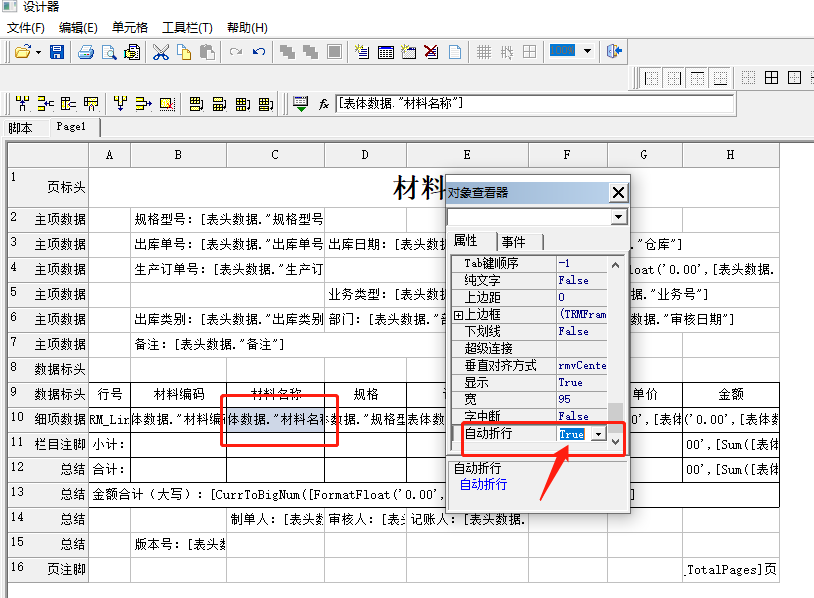Open the zoom percentage dropdown arrow
This screenshot has width=814, height=598.
(x=587, y=51)
